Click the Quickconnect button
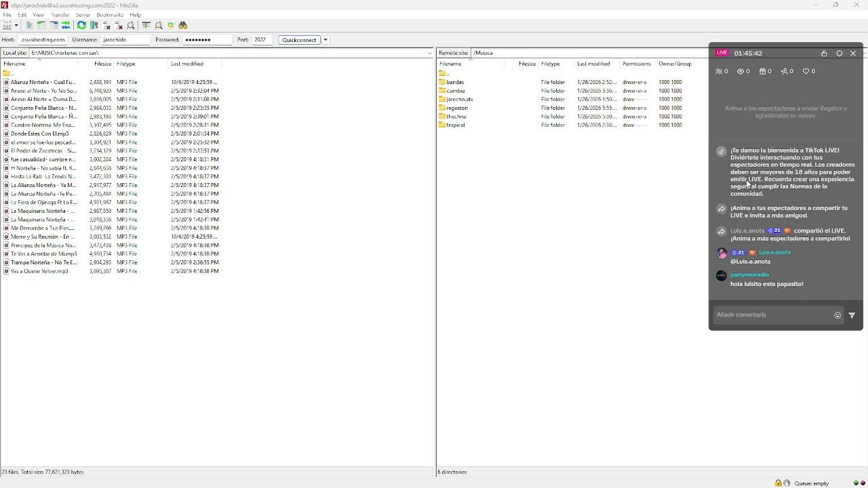 (x=299, y=40)
